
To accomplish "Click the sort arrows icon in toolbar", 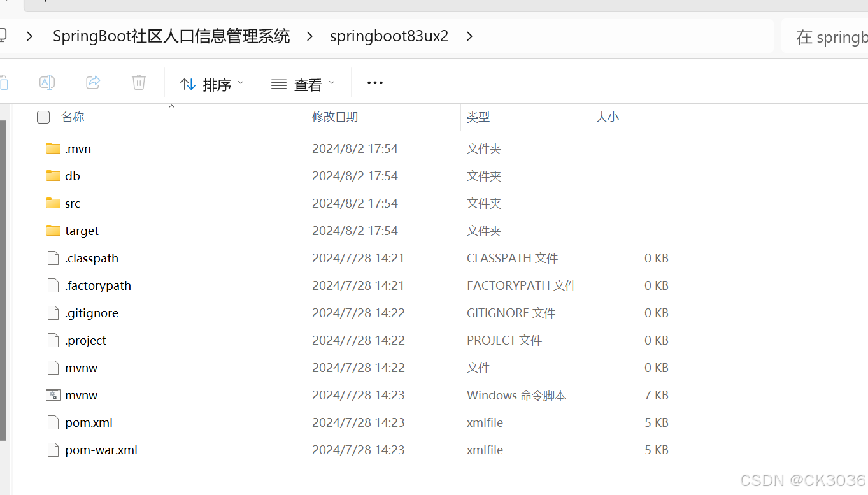I will pos(188,83).
